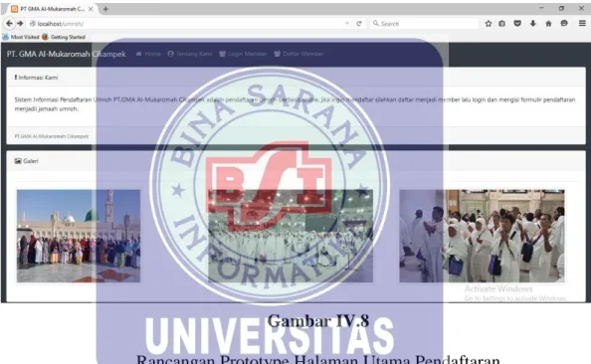This screenshot has width=591, height=364.
Task: Open the Home menu item in the navbar
Action: pos(148,54)
